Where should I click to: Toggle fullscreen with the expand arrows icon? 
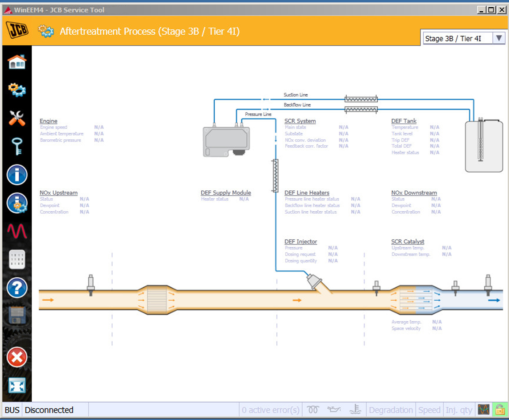click(17, 385)
